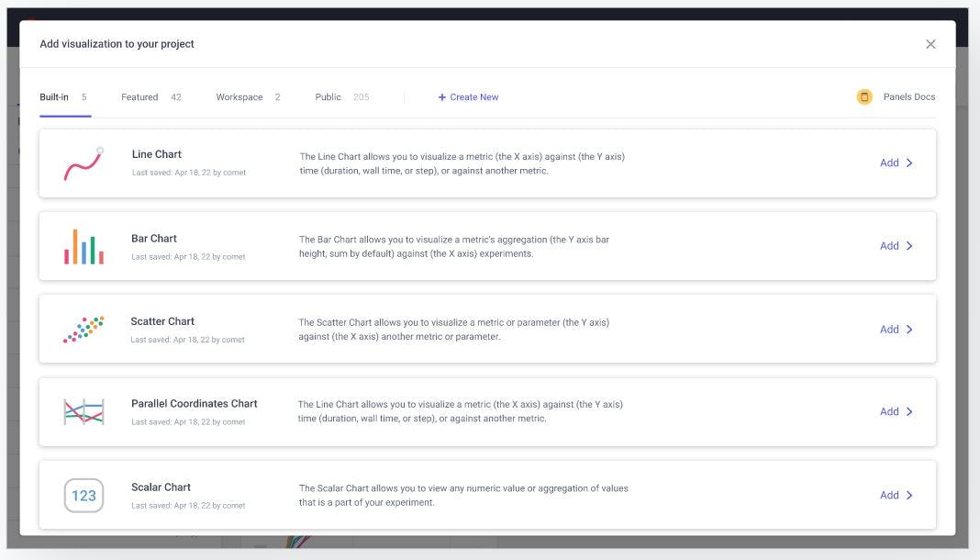Click the Scatter Chart dots icon
This screenshot has width=980, height=560.
pos(84,330)
